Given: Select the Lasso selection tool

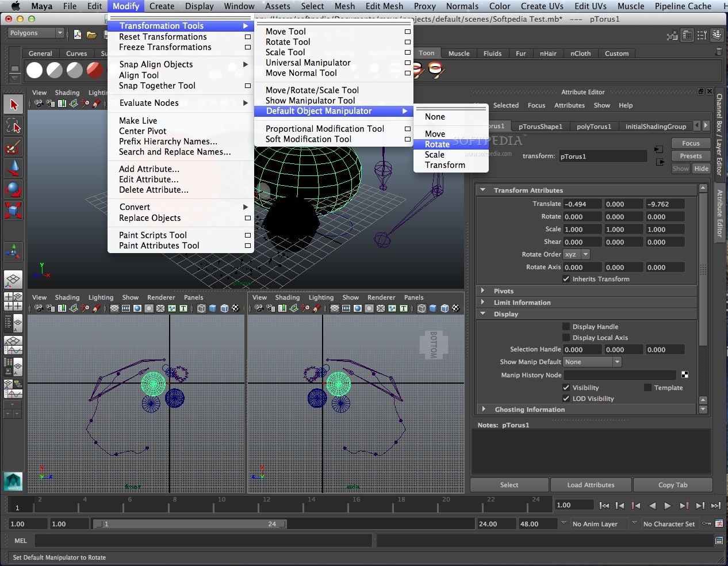Looking at the screenshot, I should point(13,125).
